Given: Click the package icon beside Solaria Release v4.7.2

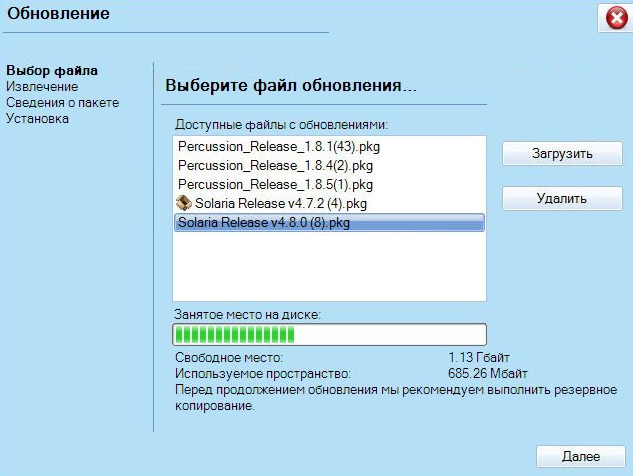Looking at the screenshot, I should [184, 203].
